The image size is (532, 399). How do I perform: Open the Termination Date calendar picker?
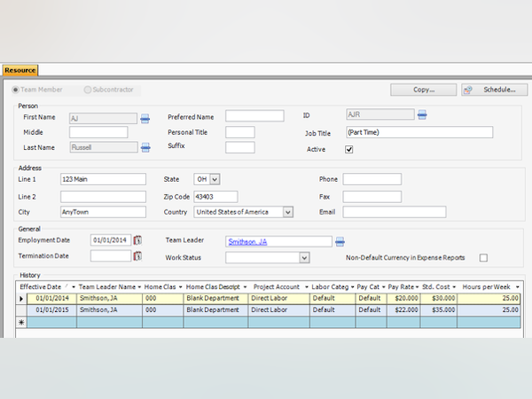click(x=137, y=255)
